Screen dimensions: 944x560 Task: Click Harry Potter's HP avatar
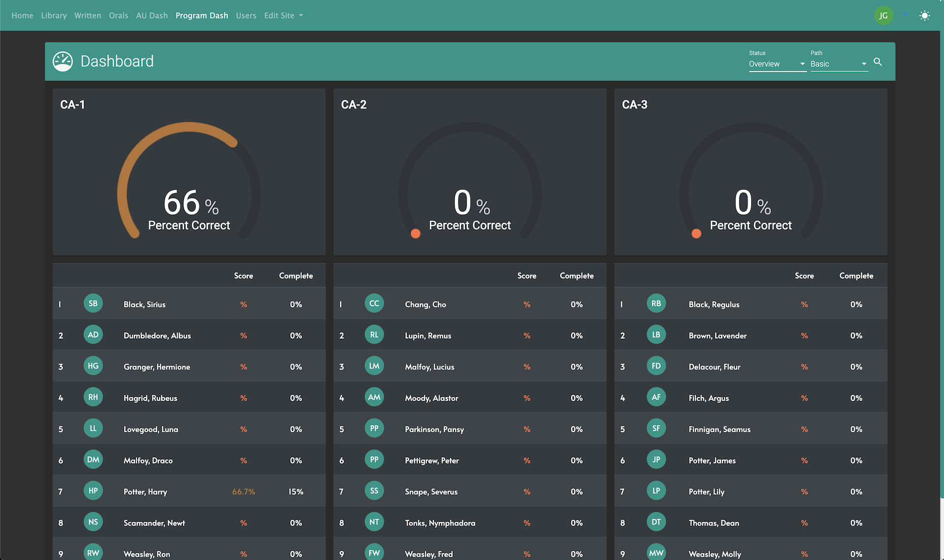point(93,491)
